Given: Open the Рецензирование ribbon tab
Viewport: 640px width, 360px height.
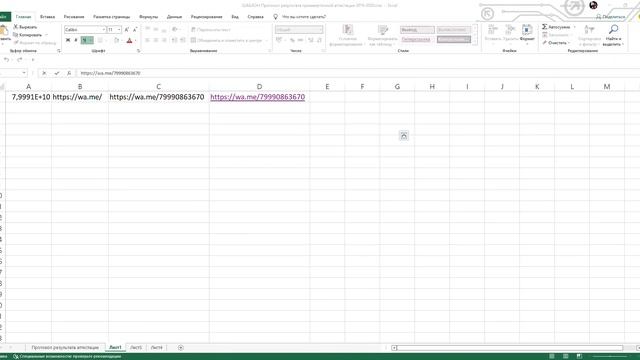Looking at the screenshot, I should pos(207,17).
